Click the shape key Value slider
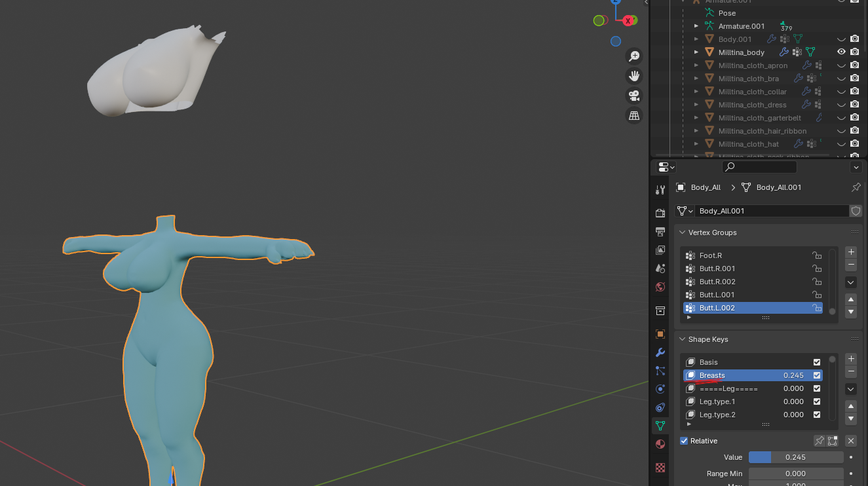 pos(796,457)
